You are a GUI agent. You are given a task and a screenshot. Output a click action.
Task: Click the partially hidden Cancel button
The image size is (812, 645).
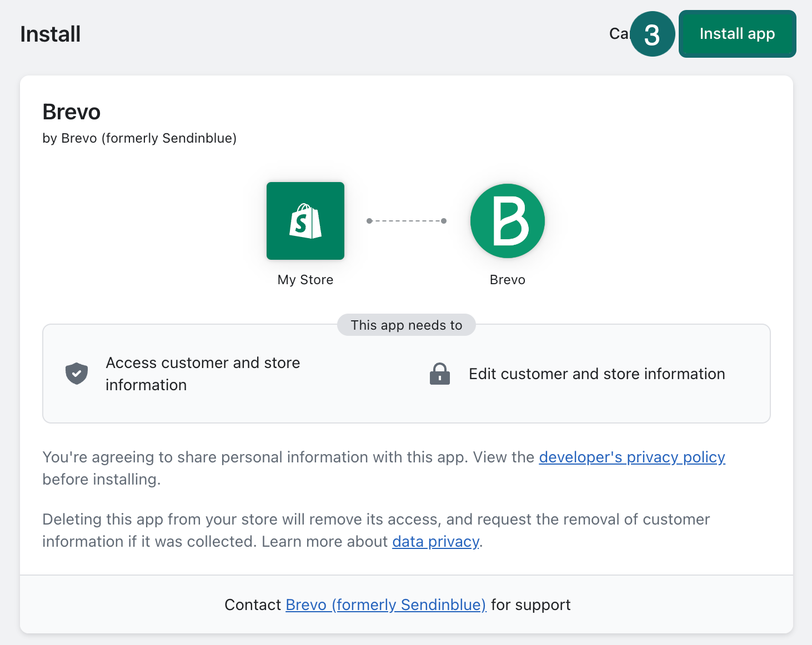point(618,34)
